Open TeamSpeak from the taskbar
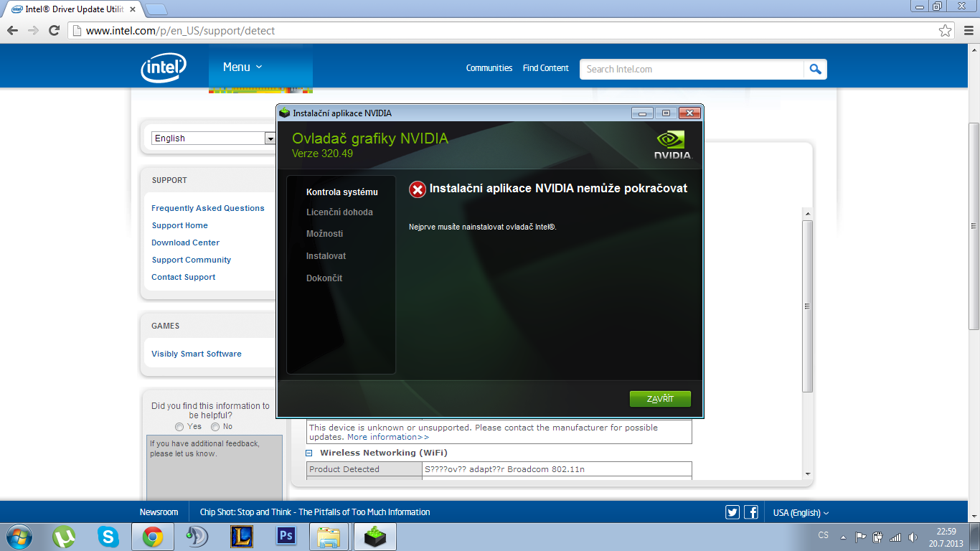The image size is (980, 551). (x=197, y=537)
